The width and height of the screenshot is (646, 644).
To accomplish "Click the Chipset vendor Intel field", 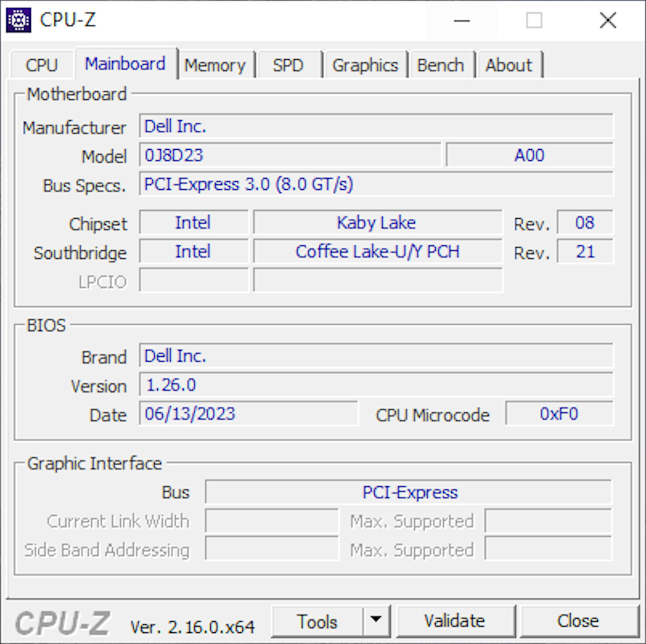I will coord(193,222).
